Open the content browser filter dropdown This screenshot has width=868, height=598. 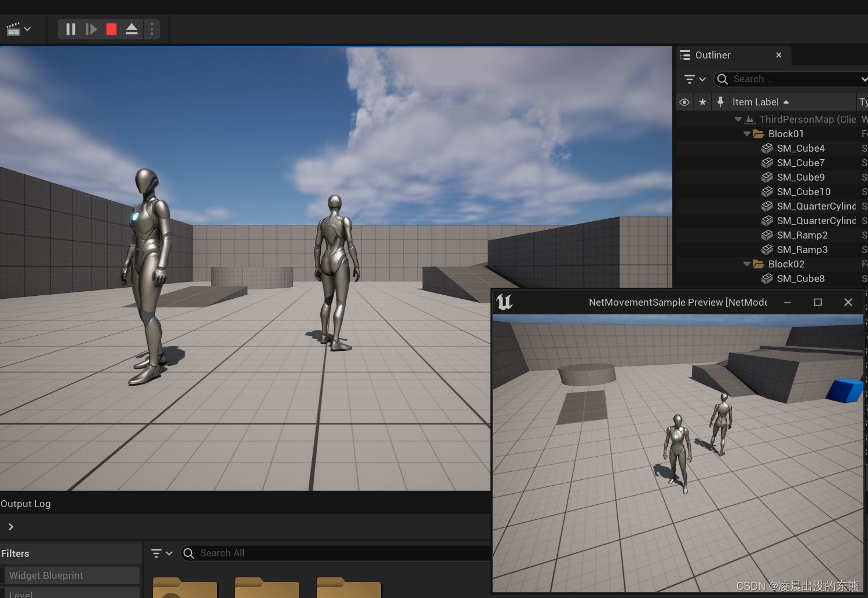point(162,553)
